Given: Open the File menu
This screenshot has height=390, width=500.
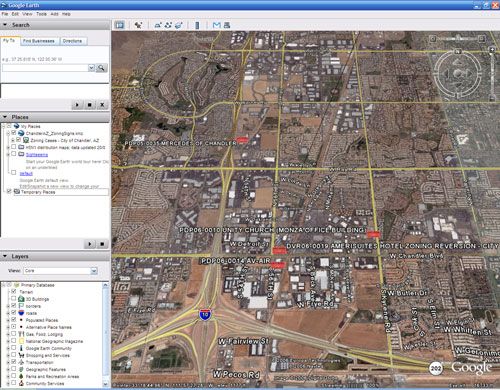Looking at the screenshot, I should [5, 14].
